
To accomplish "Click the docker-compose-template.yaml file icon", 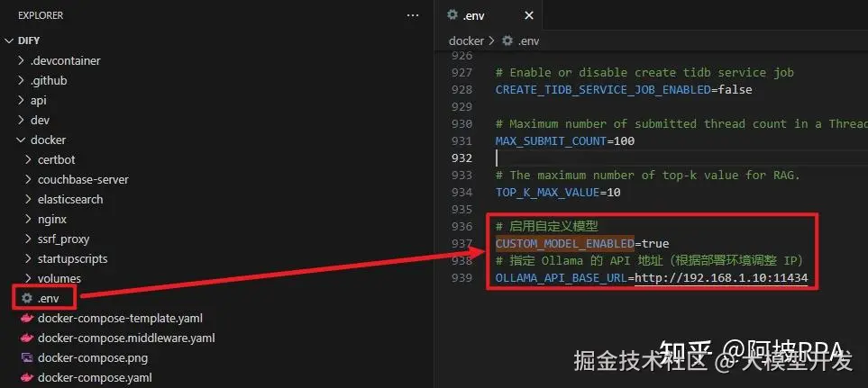I will [x=26, y=319].
